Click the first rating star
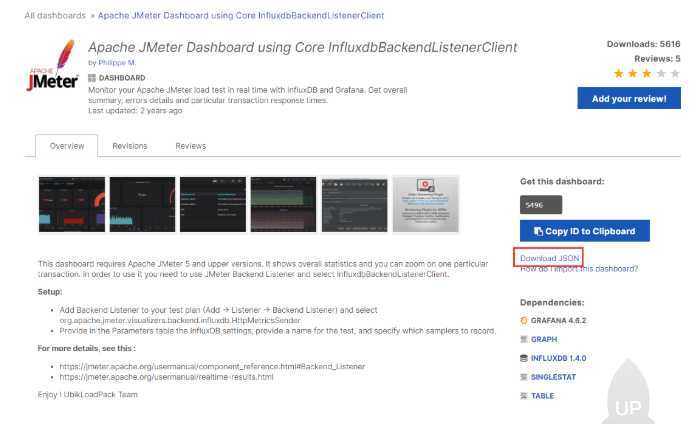 tap(619, 73)
